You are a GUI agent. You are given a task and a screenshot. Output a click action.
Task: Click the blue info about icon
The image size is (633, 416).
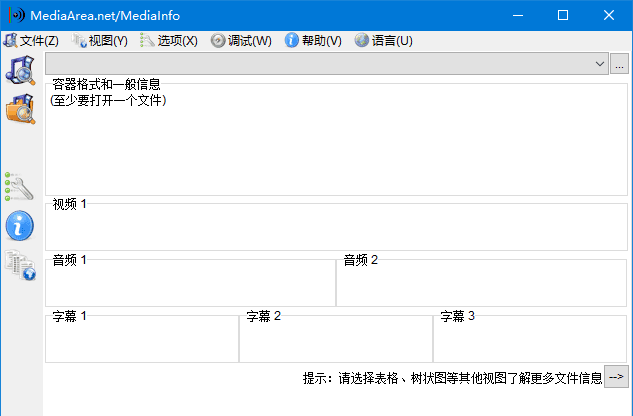19,226
